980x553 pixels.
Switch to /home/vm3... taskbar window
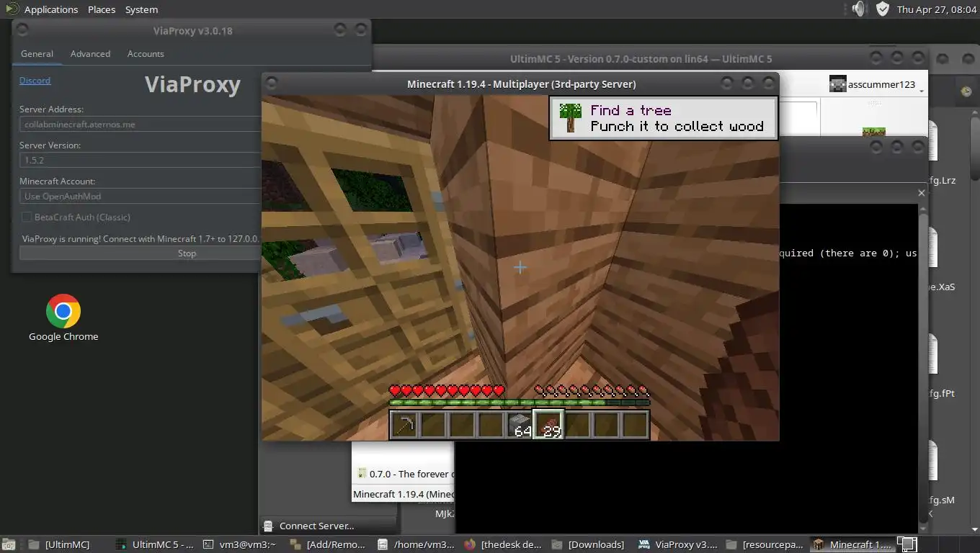(416, 544)
